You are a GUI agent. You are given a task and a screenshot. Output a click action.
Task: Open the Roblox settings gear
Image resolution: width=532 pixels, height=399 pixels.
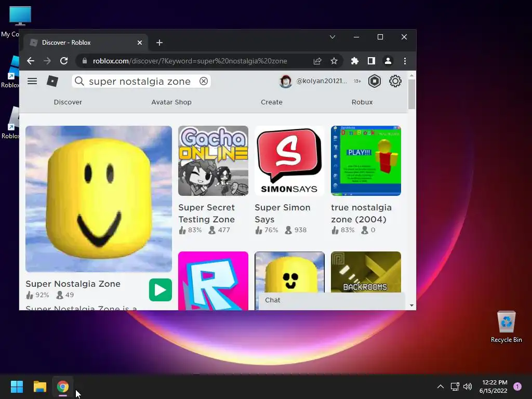pos(395,81)
